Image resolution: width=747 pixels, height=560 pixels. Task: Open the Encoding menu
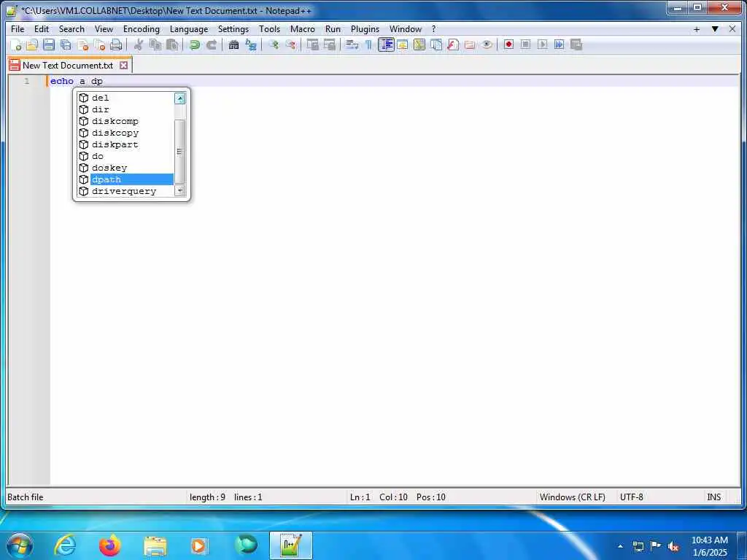[141, 29]
